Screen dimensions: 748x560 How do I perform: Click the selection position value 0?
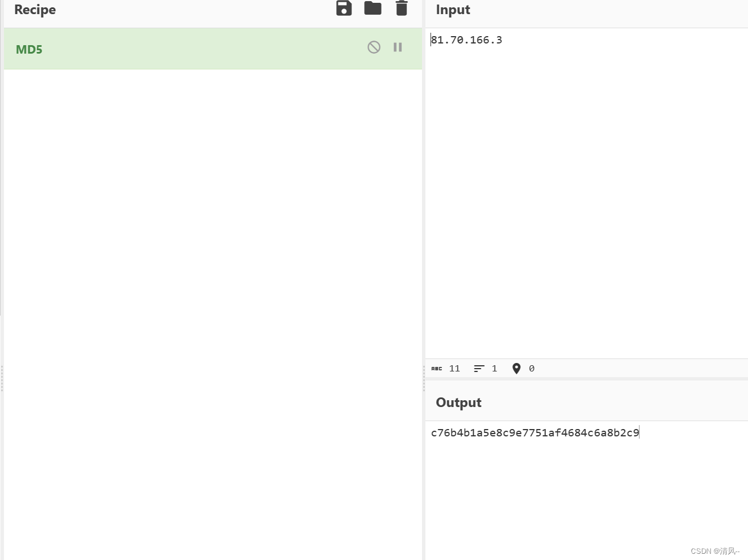pos(532,369)
